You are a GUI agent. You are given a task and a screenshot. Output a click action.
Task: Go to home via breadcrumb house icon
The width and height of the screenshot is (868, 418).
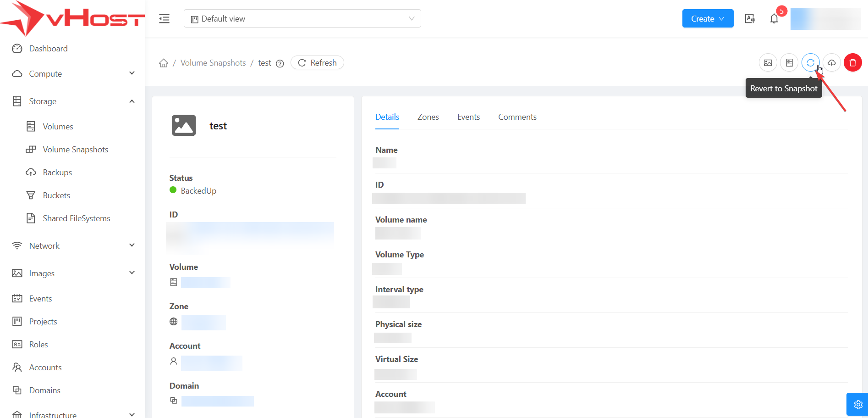pyautogui.click(x=164, y=63)
